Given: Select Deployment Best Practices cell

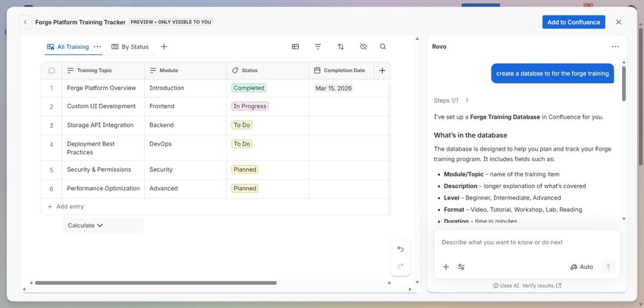Looking at the screenshot, I should (x=103, y=148).
